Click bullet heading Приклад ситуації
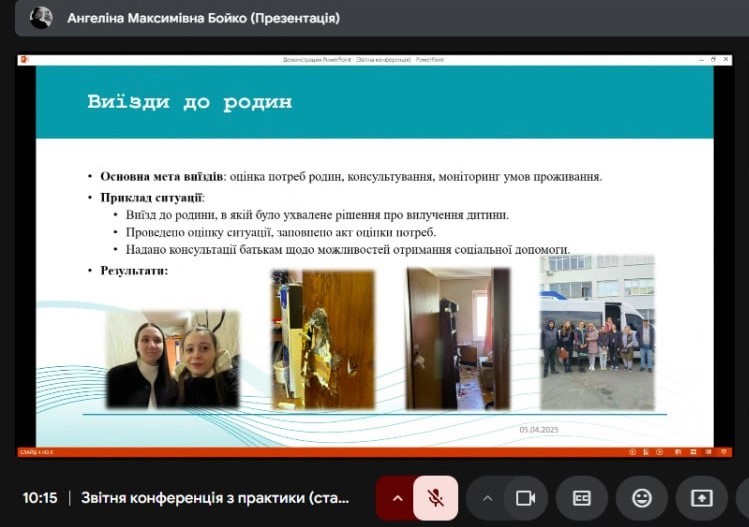This screenshot has width=749, height=527. point(152,197)
